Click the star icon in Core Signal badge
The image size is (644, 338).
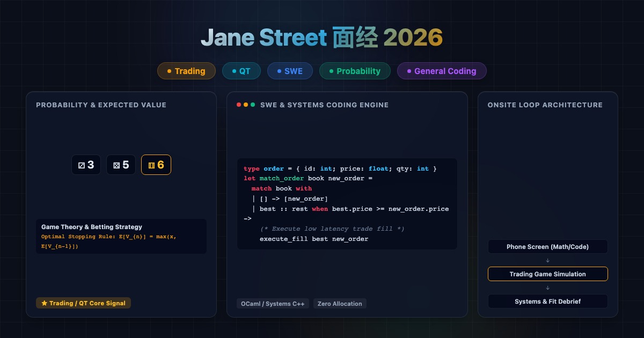click(45, 303)
